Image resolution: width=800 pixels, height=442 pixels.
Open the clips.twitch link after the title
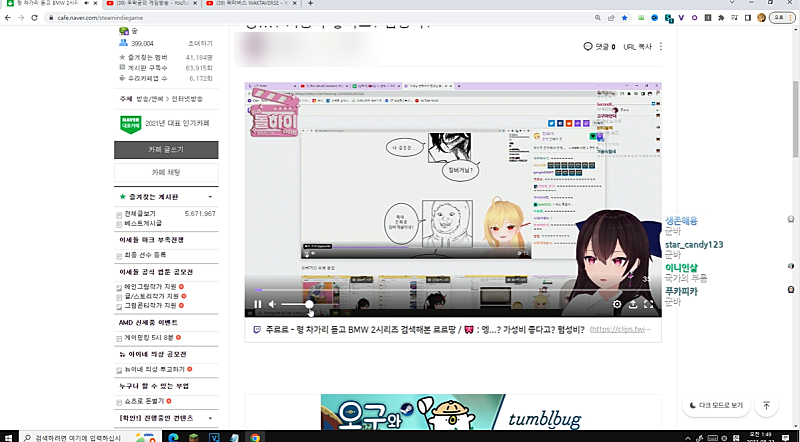(620, 329)
